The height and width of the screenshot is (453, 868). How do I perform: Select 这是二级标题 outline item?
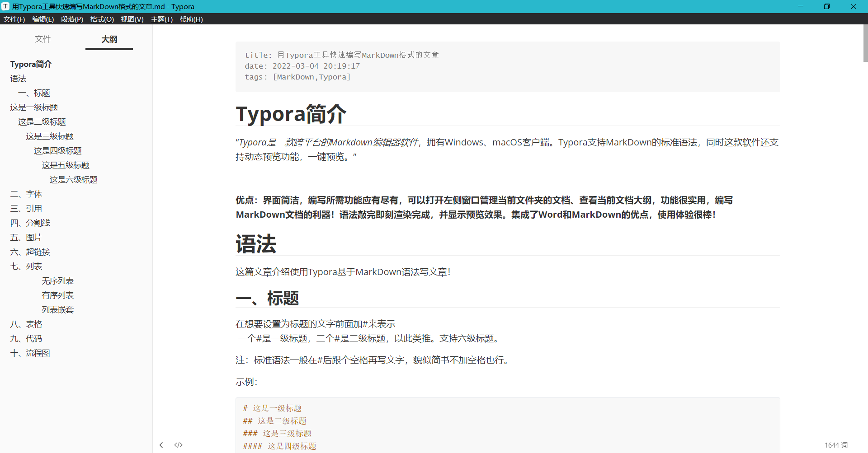pos(42,122)
